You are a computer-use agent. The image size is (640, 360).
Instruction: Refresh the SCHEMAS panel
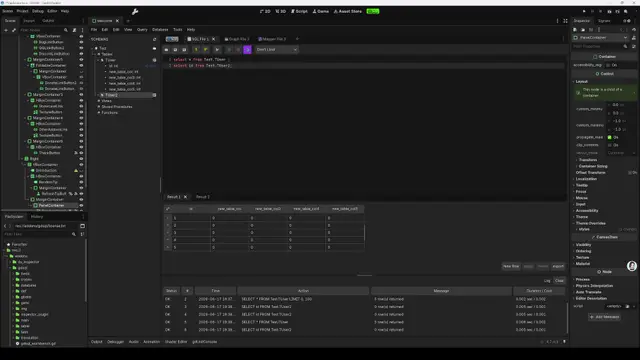point(154,40)
